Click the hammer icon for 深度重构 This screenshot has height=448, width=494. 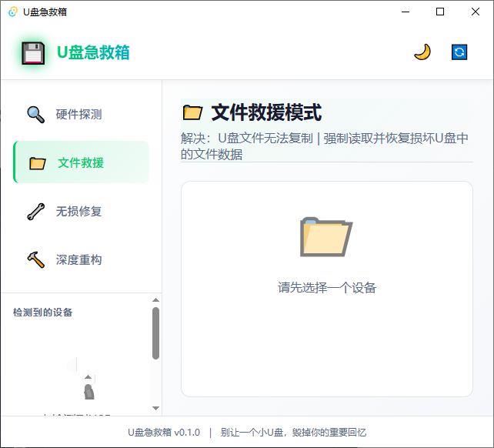tap(35, 259)
